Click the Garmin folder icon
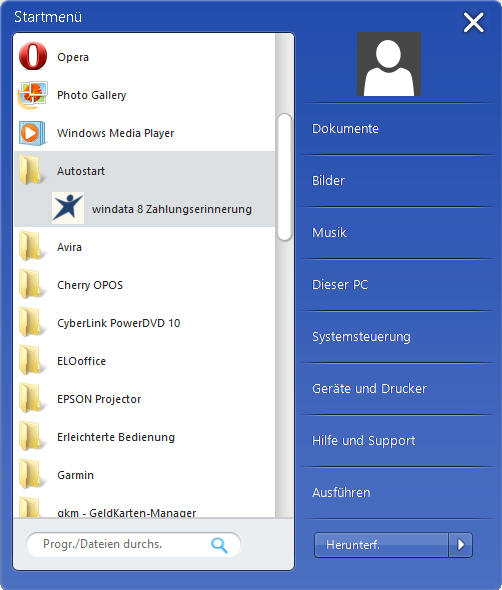502x590 pixels. tap(31, 474)
